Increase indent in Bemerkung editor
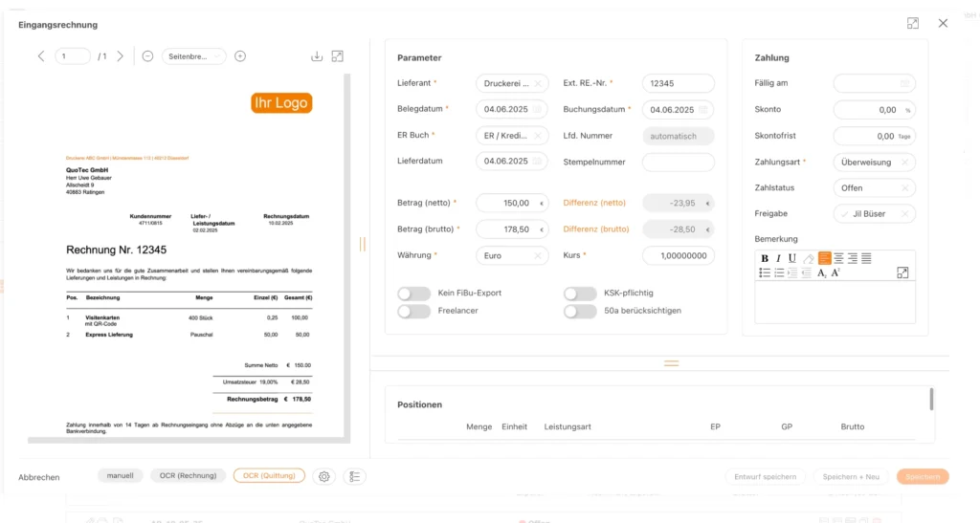Viewport: 980px width, 523px height. [792, 272]
